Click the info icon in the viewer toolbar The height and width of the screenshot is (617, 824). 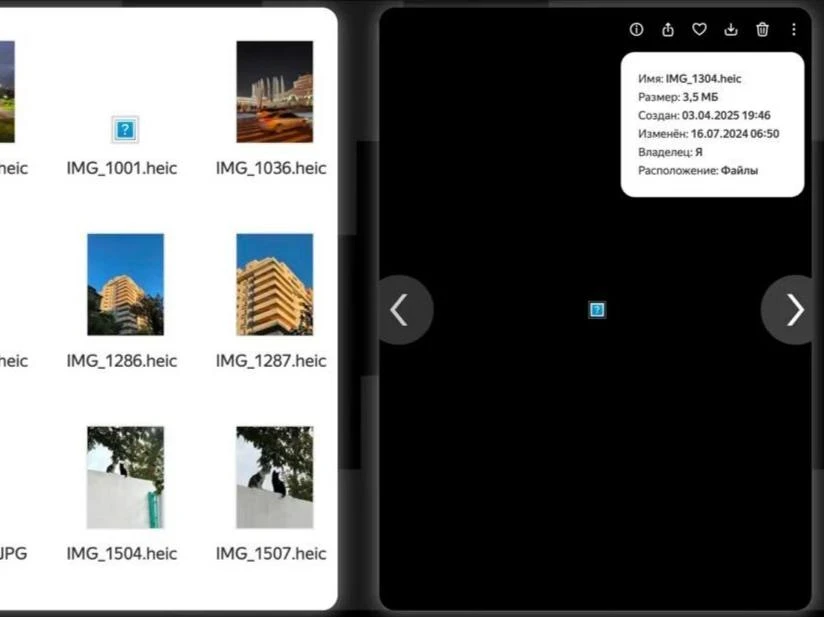click(x=636, y=29)
